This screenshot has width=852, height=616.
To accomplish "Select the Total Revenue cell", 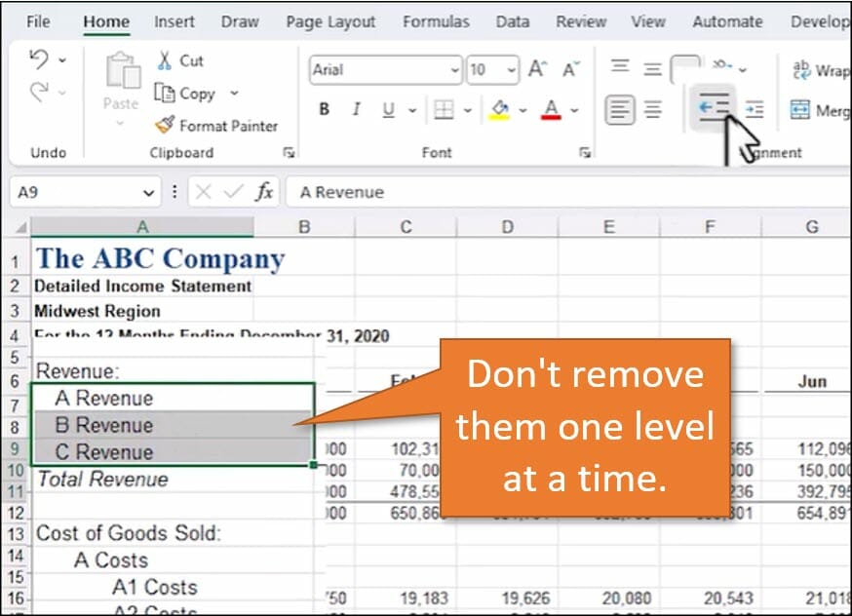I will point(102,480).
